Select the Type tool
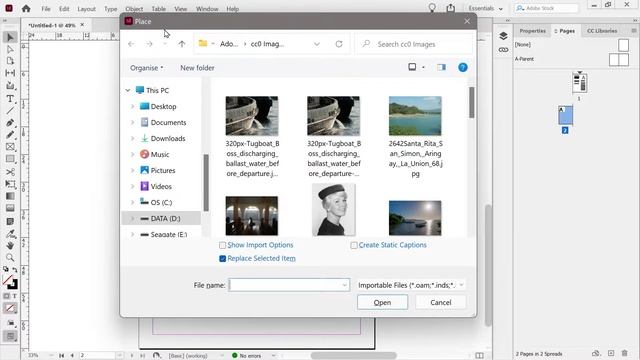Viewport: 640px width, 360px height. point(10,98)
